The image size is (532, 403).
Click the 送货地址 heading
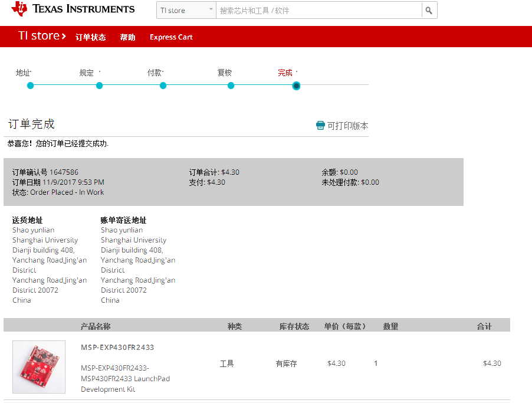pyautogui.click(x=28, y=220)
